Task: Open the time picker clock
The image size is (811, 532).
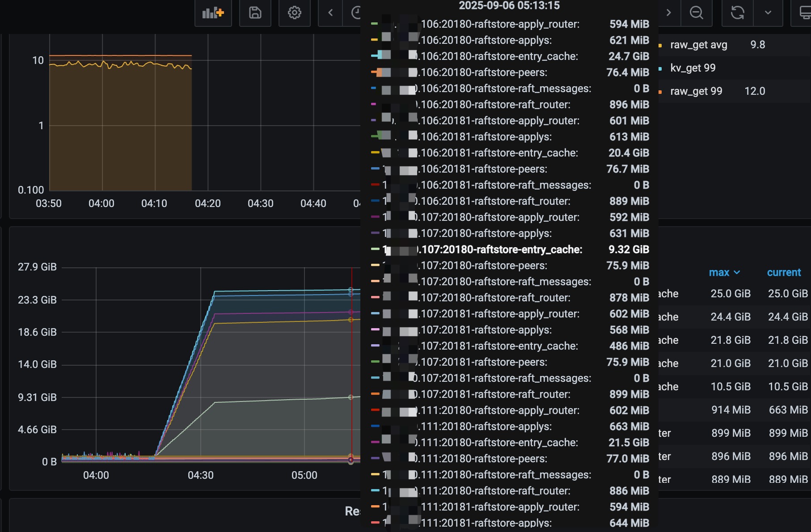Action: [x=355, y=13]
